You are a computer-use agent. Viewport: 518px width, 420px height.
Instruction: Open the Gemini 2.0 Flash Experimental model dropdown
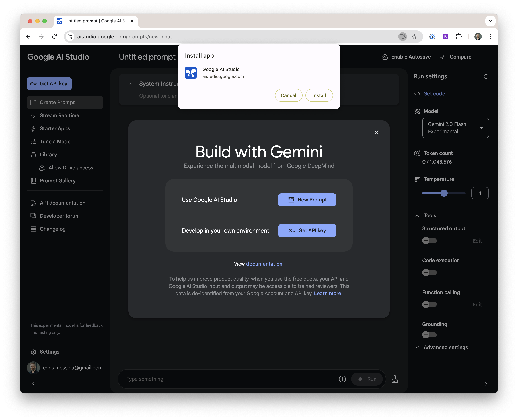point(455,128)
